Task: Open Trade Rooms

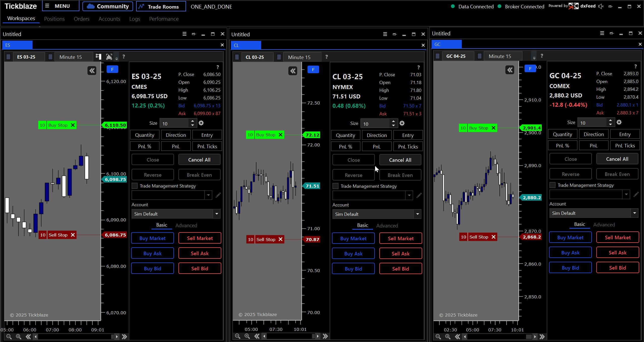Action: click(161, 6)
